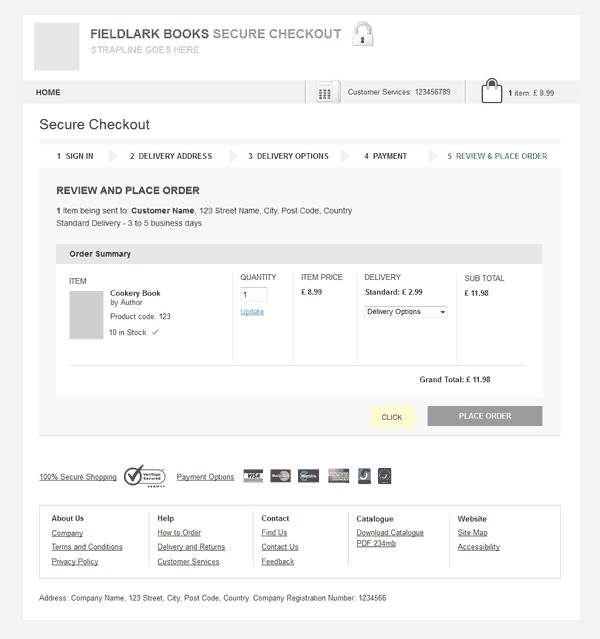
Task: Click the padlock icon beside Secure Checkout
Action: (363, 34)
